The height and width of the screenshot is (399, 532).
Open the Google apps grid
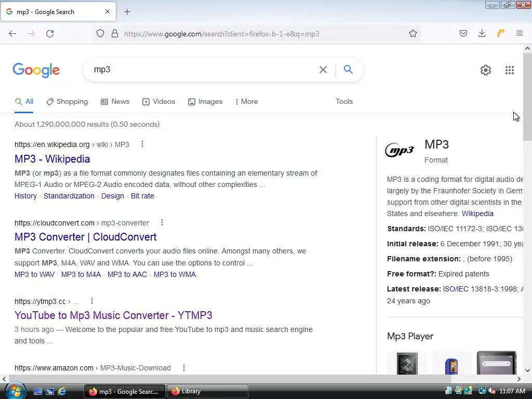(510, 70)
